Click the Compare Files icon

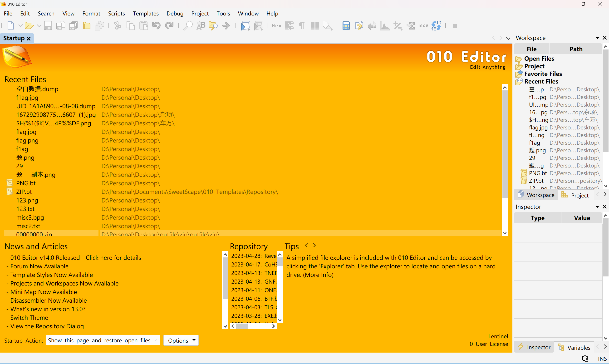point(359,25)
